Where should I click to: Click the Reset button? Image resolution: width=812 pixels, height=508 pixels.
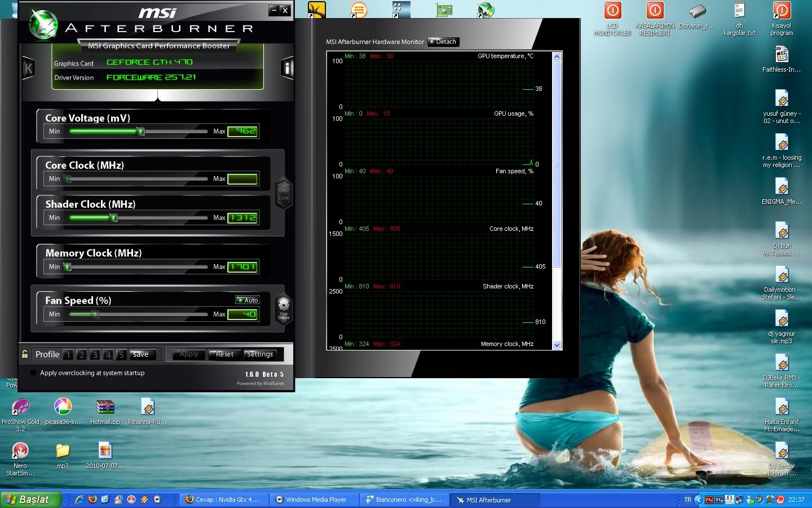point(224,354)
